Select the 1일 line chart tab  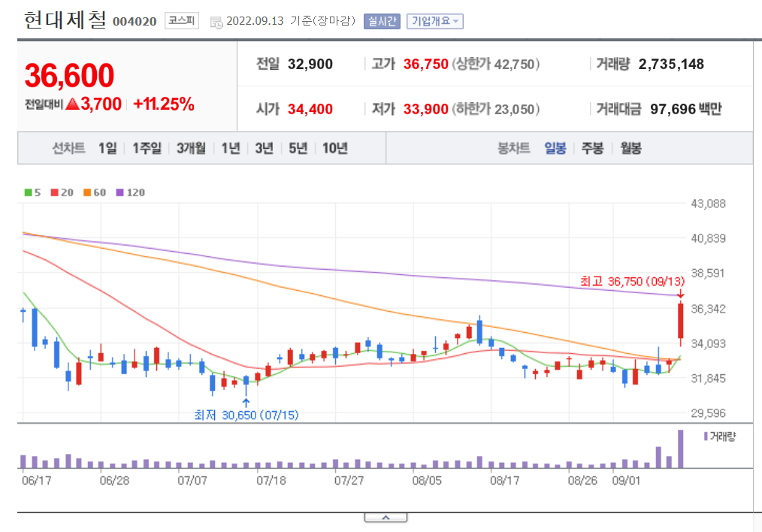tap(108, 148)
